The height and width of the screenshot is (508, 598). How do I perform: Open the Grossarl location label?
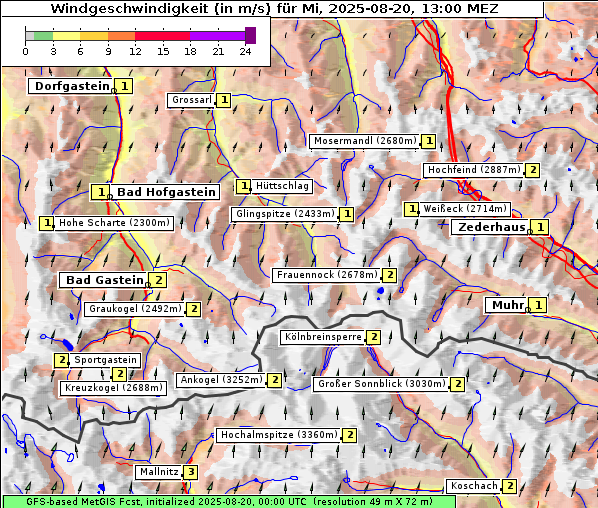click(x=191, y=100)
